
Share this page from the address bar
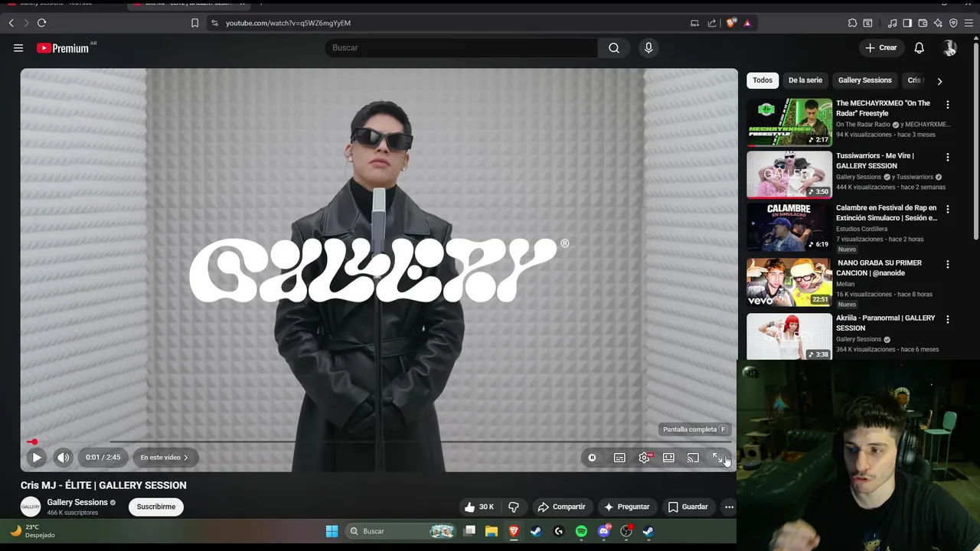[x=712, y=23]
